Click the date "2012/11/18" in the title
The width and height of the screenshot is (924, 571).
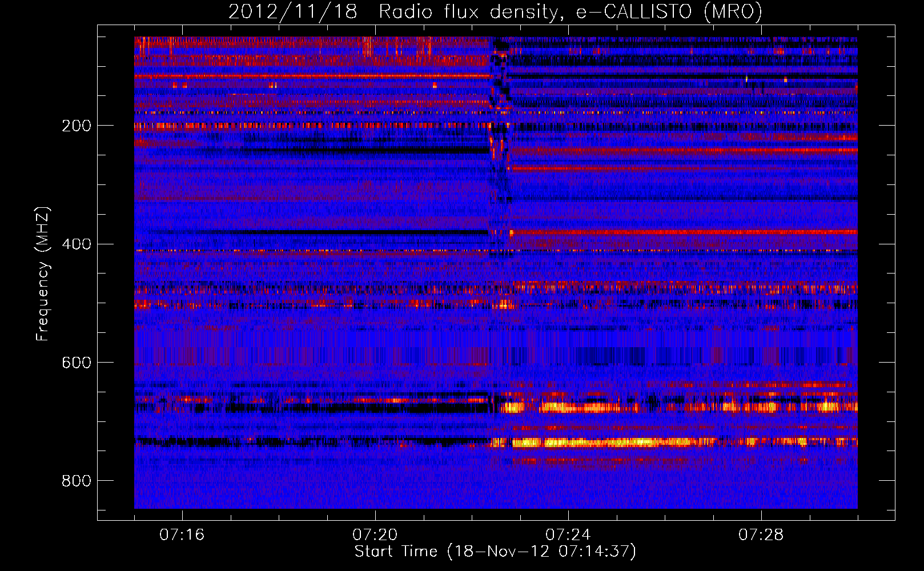[x=293, y=11]
